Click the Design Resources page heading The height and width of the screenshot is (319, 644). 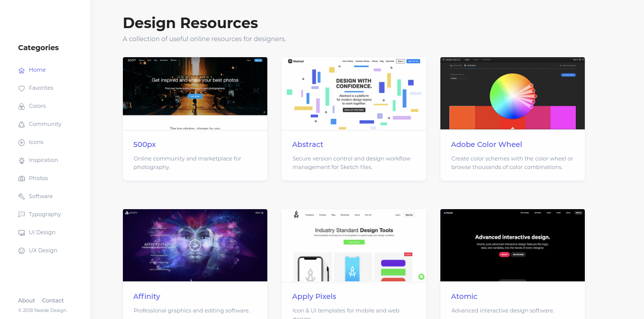pos(191,23)
